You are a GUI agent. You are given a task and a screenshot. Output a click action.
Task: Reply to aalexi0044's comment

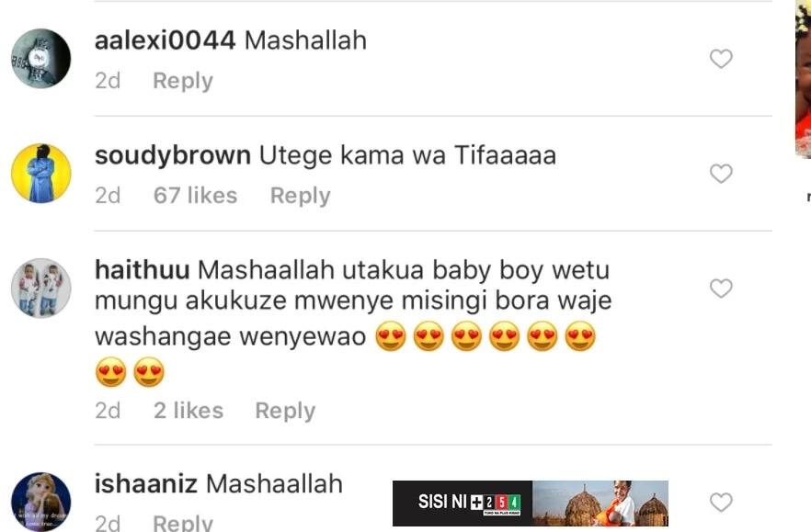[183, 81]
